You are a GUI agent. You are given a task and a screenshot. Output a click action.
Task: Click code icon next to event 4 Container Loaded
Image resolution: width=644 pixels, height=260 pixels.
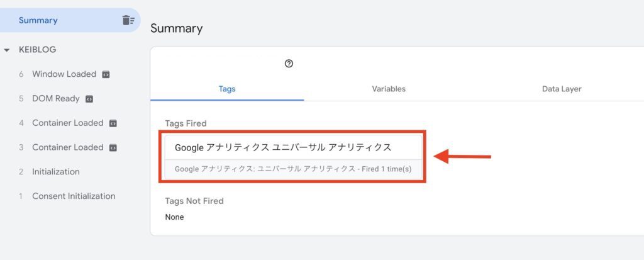coord(113,123)
